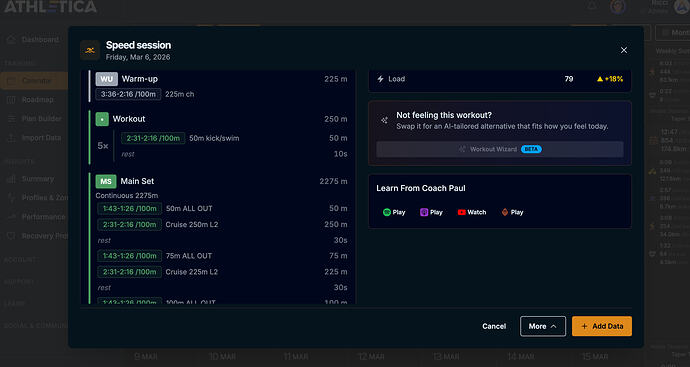Open the Workout Wizard BETA button
The height and width of the screenshot is (367, 690).
tap(500, 149)
